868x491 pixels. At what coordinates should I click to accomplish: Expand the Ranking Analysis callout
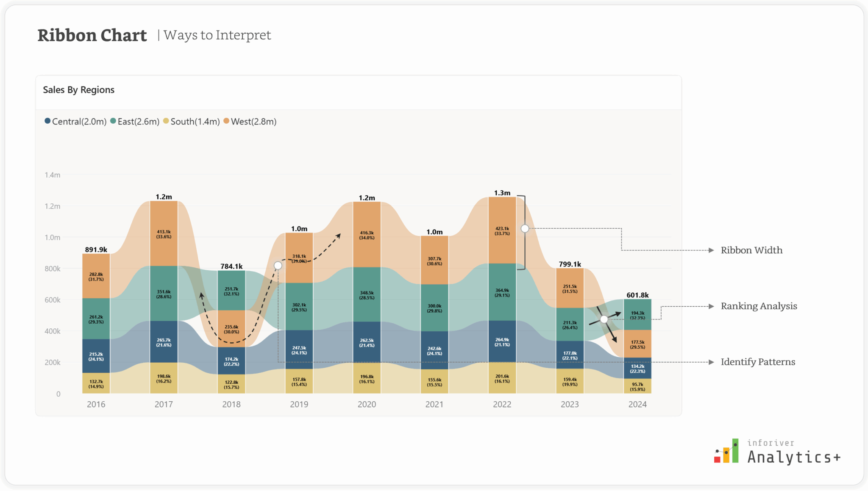[759, 306]
